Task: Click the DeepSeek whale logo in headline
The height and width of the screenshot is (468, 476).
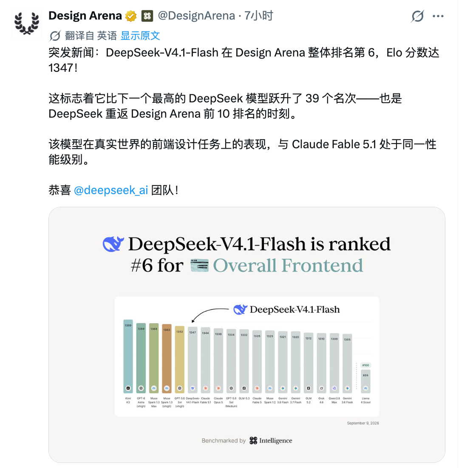Action: pyautogui.click(x=113, y=244)
